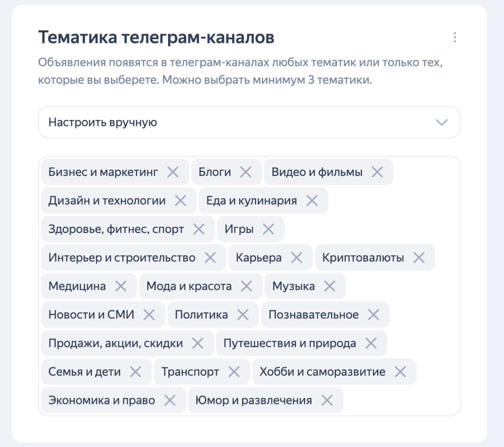This screenshot has width=504, height=447.
Task: Remove the 'Блоги' topic tag
Action: [x=246, y=172]
